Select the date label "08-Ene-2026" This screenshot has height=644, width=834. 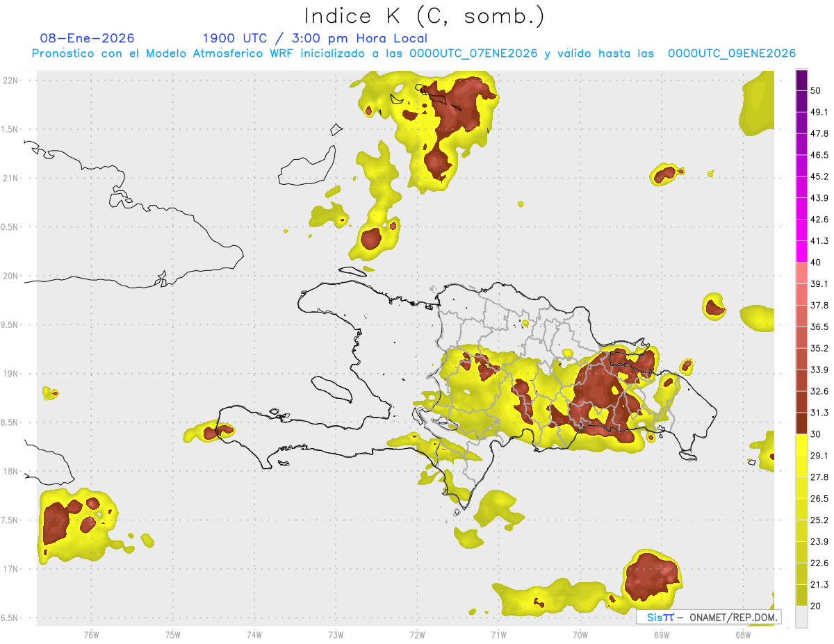[88, 38]
